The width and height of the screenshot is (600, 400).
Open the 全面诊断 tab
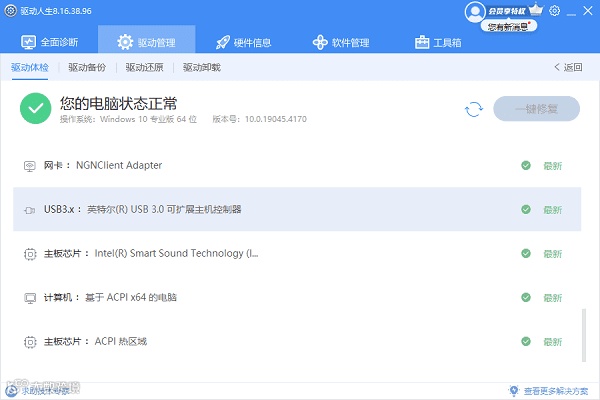click(x=49, y=42)
